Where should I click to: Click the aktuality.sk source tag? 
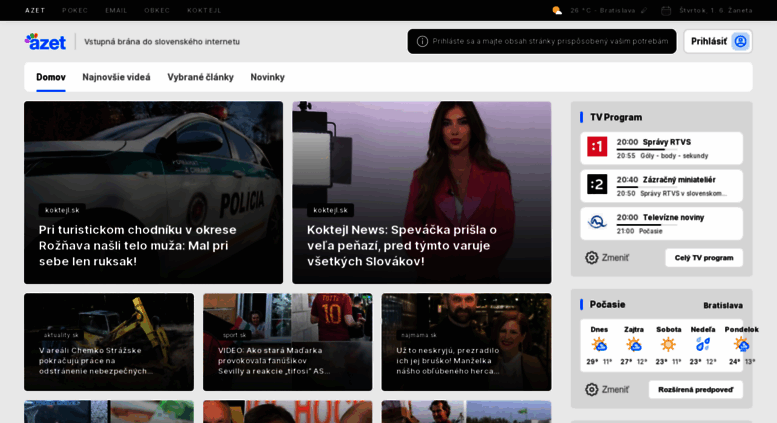click(61, 335)
